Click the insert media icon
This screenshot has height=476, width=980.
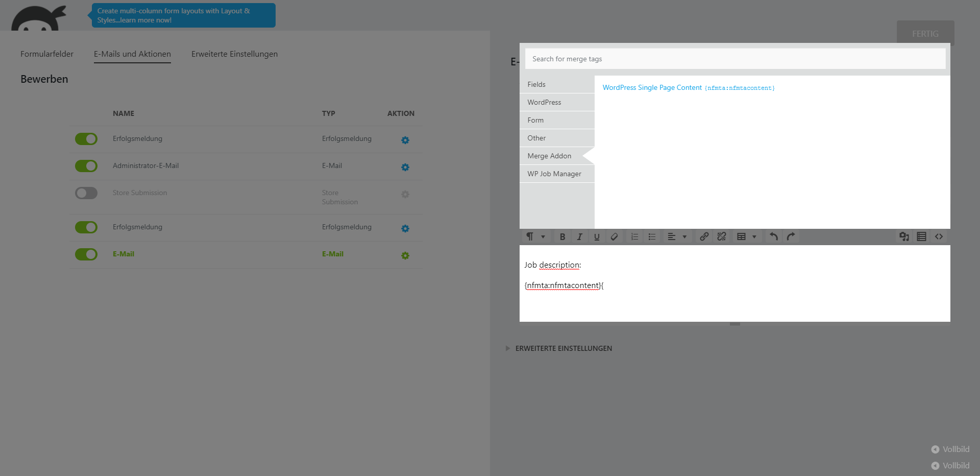pos(904,236)
